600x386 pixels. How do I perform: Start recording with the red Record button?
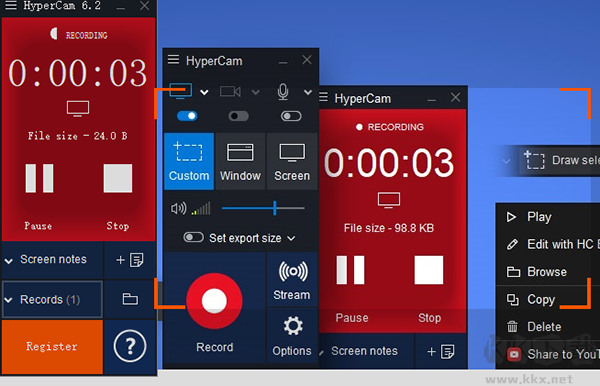click(x=214, y=301)
